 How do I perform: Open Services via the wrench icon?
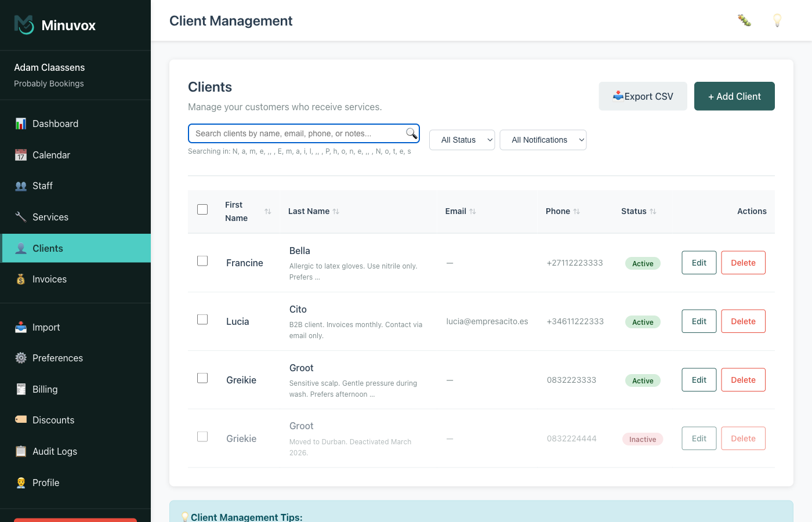21,217
